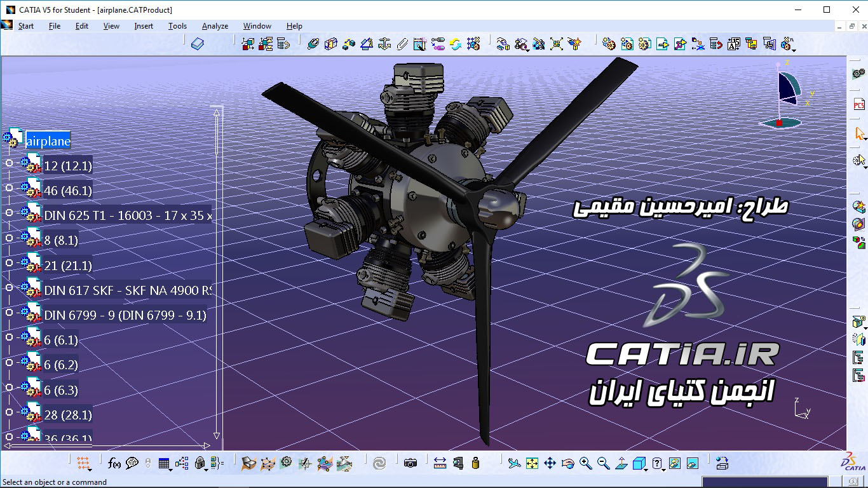Click the Flexible/Rigid Sub-Assembly icon
Screen dimensions: 868x488
click(437, 44)
